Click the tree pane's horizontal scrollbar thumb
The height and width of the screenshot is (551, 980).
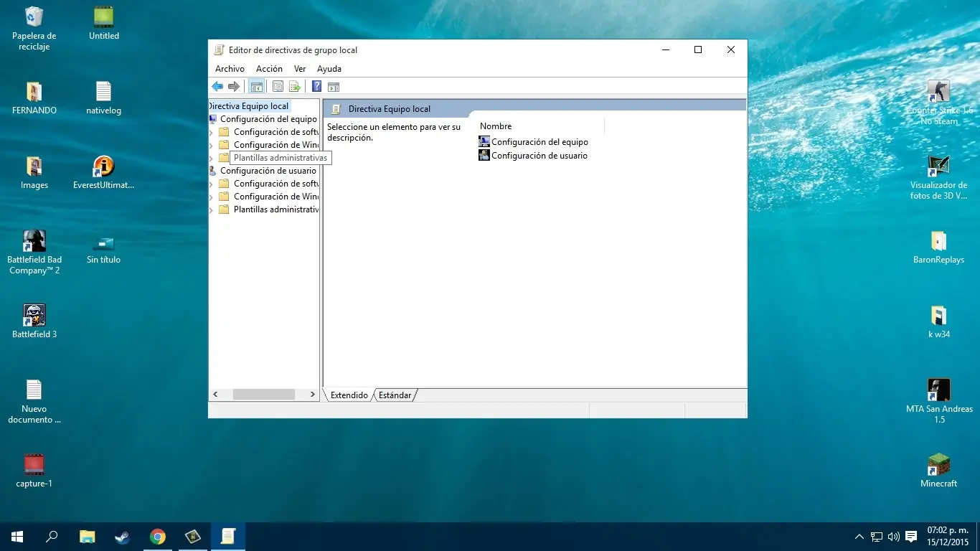(x=264, y=395)
